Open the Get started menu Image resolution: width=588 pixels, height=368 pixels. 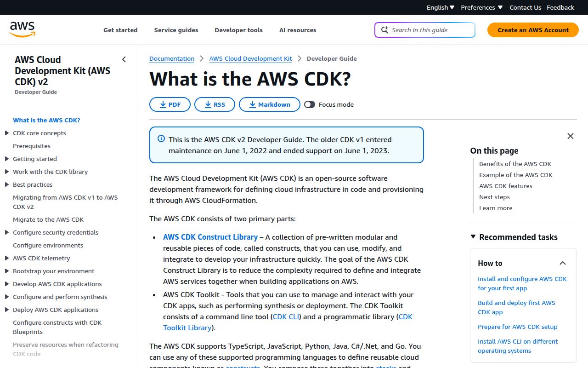[120, 30]
